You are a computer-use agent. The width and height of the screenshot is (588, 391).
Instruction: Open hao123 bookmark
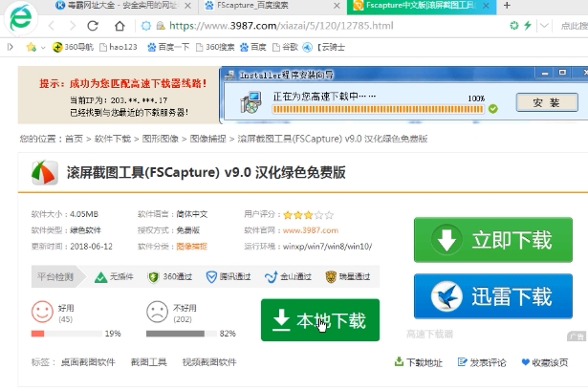119,47
